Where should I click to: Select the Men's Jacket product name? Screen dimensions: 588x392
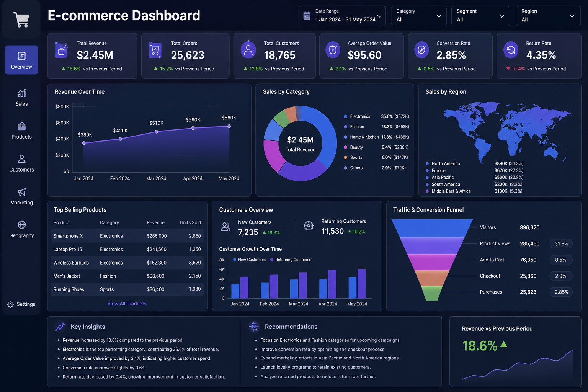tap(67, 276)
